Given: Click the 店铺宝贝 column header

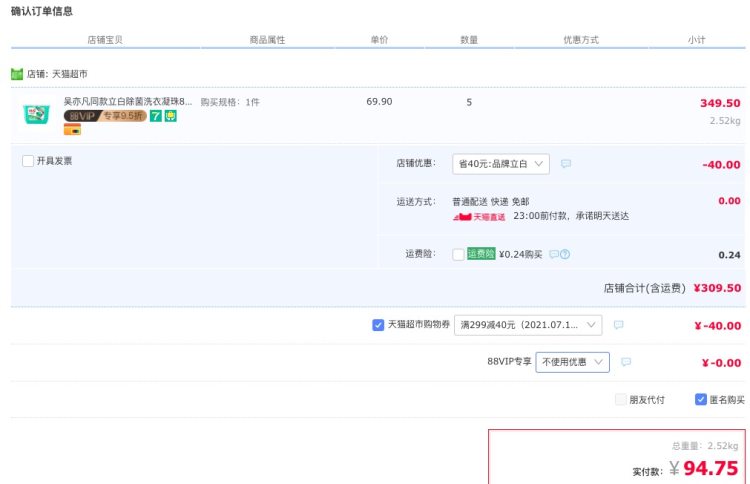Looking at the screenshot, I should tap(105, 40).
